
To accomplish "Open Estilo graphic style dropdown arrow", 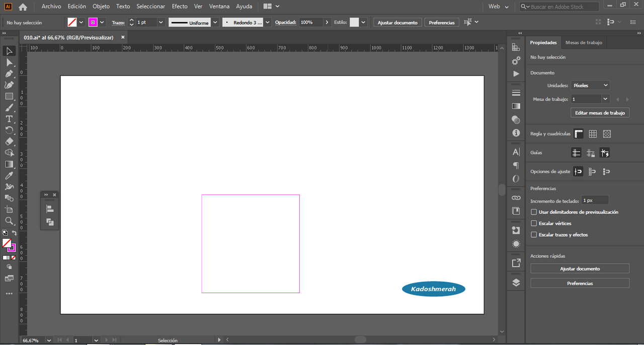I will (363, 23).
